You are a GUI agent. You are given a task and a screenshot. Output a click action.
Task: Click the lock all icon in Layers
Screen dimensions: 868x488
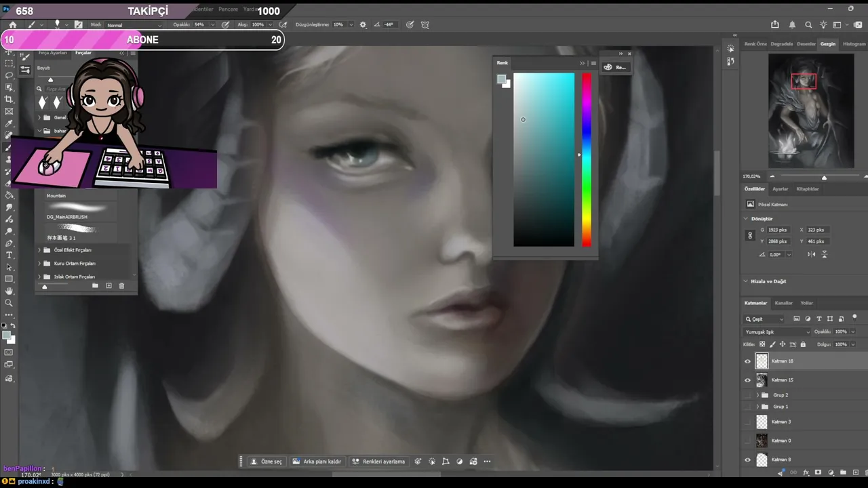tap(803, 344)
